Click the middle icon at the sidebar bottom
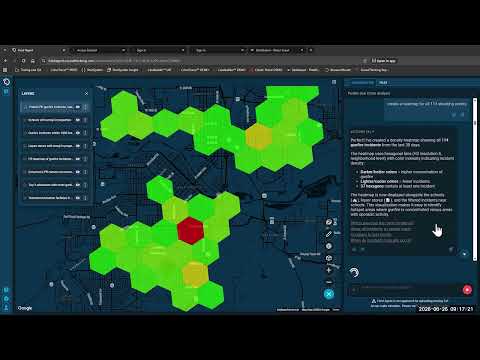 pyautogui.click(x=6, y=299)
